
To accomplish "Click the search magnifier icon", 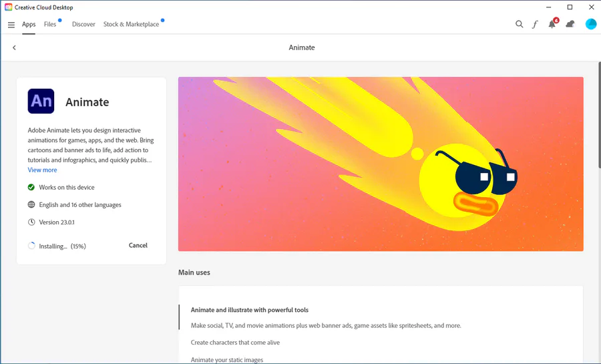I will (x=519, y=24).
